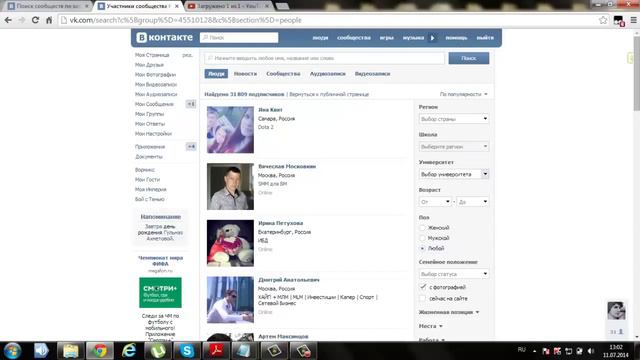Open the country selection dropdown
The image size is (640, 360).
tap(453, 119)
